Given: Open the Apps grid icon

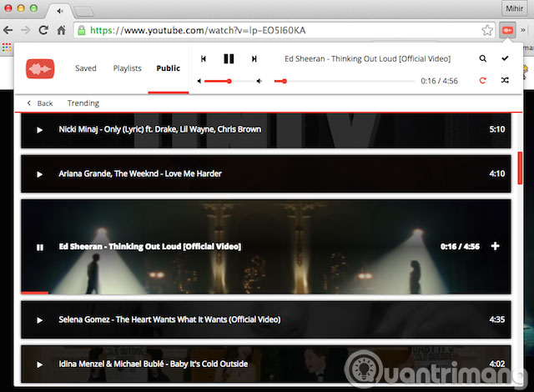Looking at the screenshot, I should tap(7, 48).
